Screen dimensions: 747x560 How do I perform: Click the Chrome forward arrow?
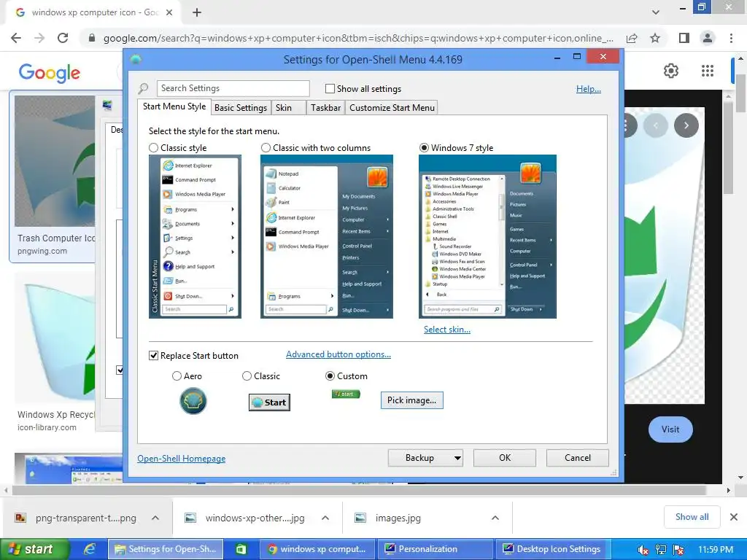coord(39,38)
